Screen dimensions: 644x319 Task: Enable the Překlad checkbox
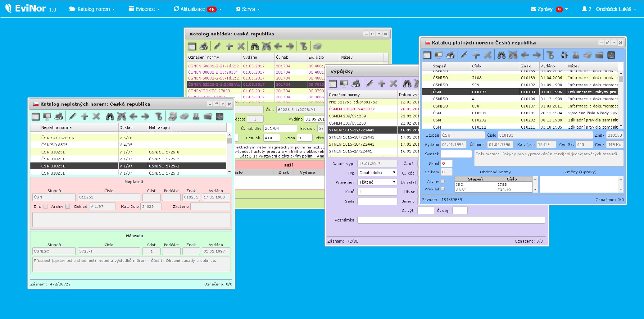pos(442,189)
